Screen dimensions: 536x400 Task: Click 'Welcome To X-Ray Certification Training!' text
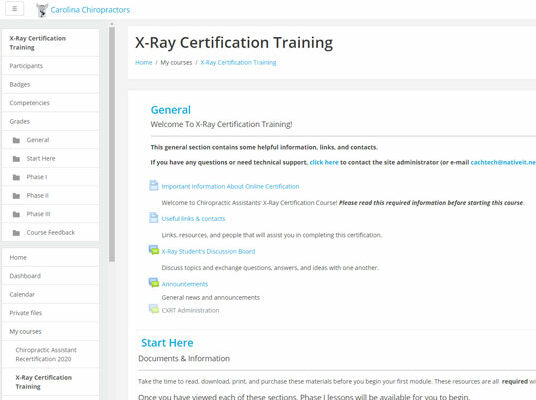coord(221,124)
